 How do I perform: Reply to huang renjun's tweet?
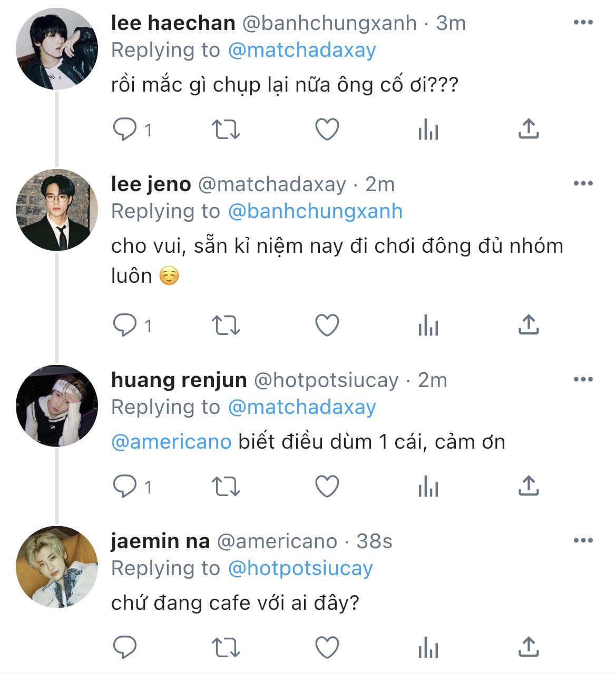point(125,486)
